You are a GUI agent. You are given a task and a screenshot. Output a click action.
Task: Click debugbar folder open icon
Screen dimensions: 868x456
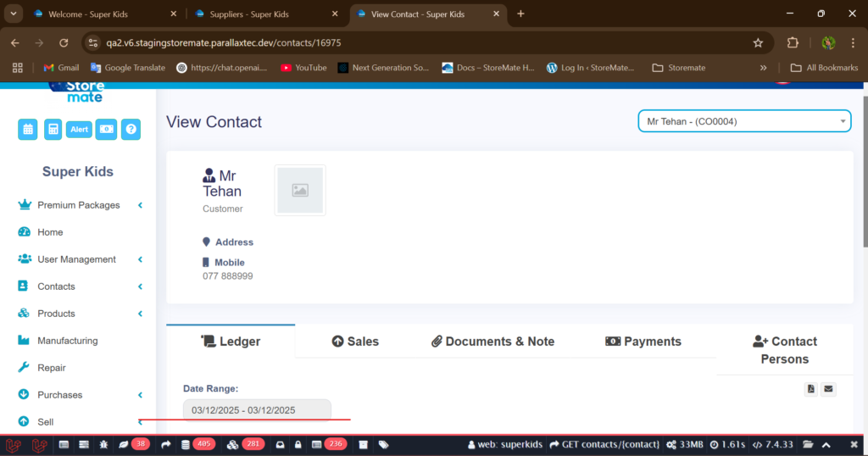tap(808, 444)
